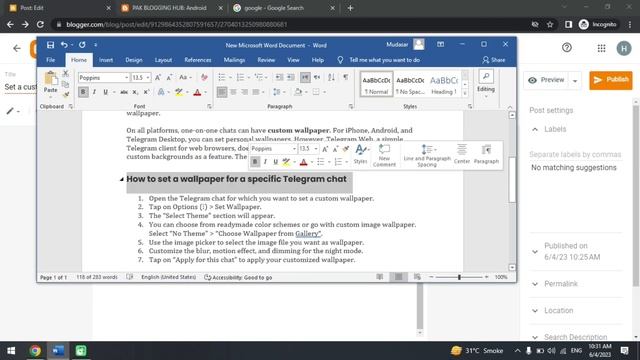
Task: Apply text highlight color in ribbon
Action: 179,92
